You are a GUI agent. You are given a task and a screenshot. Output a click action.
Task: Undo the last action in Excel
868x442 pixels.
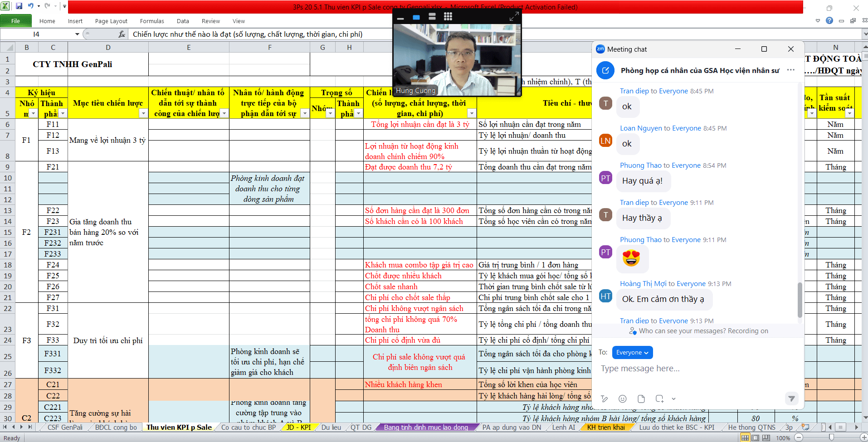31,6
